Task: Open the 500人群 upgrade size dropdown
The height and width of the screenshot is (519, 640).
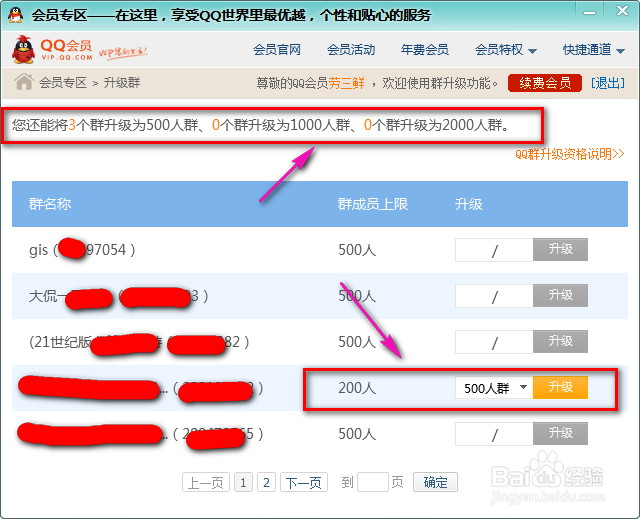Action: pos(494,388)
